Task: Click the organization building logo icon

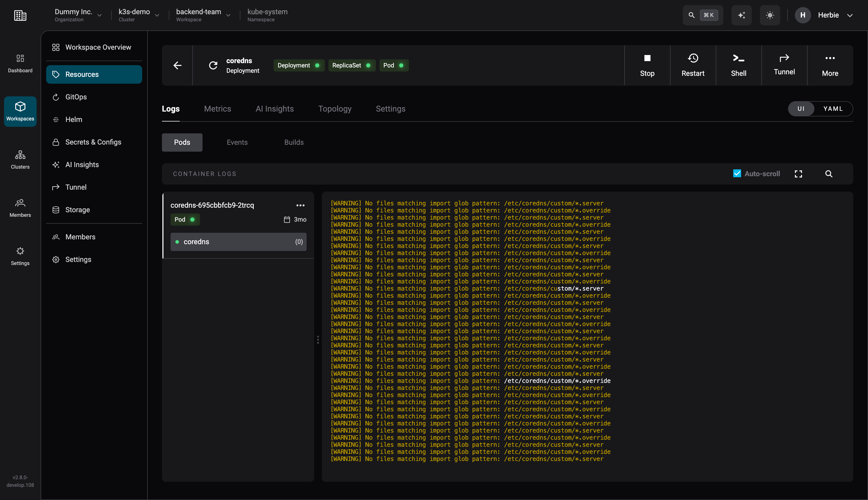Action: click(x=20, y=15)
